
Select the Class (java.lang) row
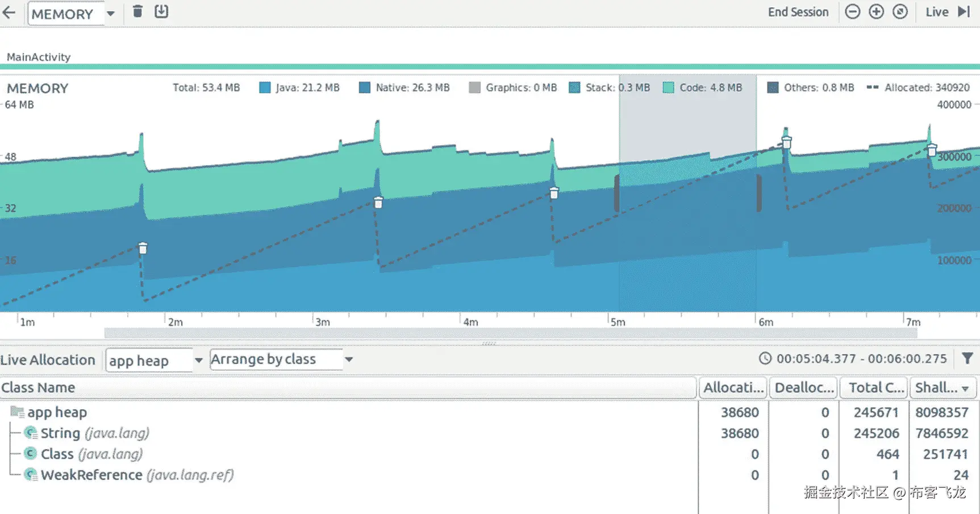490,454
